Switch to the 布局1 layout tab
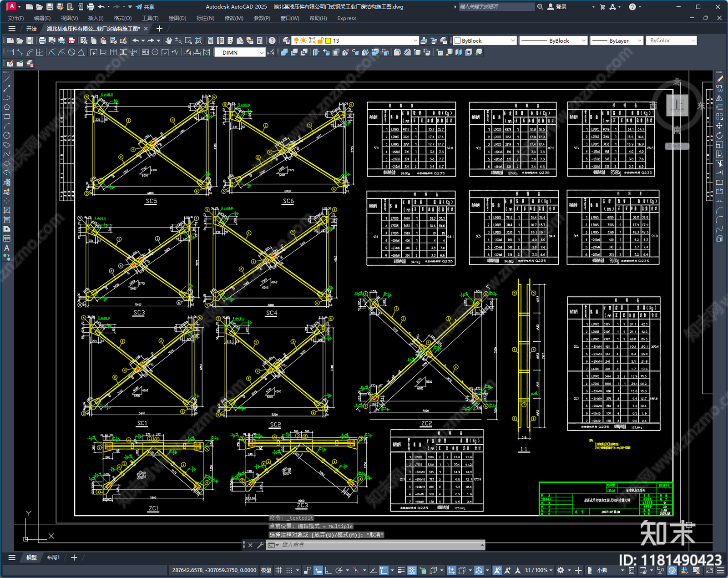728x578 pixels. tap(53, 557)
